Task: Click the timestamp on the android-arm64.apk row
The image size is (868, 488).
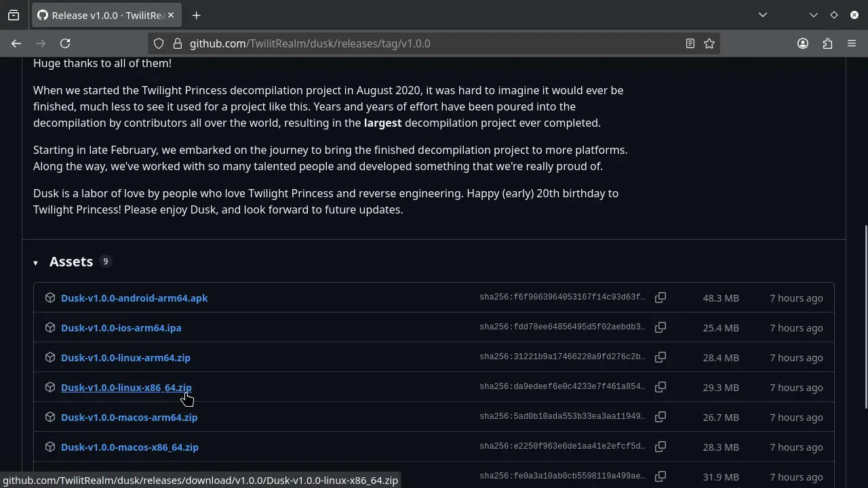Action: click(x=796, y=298)
